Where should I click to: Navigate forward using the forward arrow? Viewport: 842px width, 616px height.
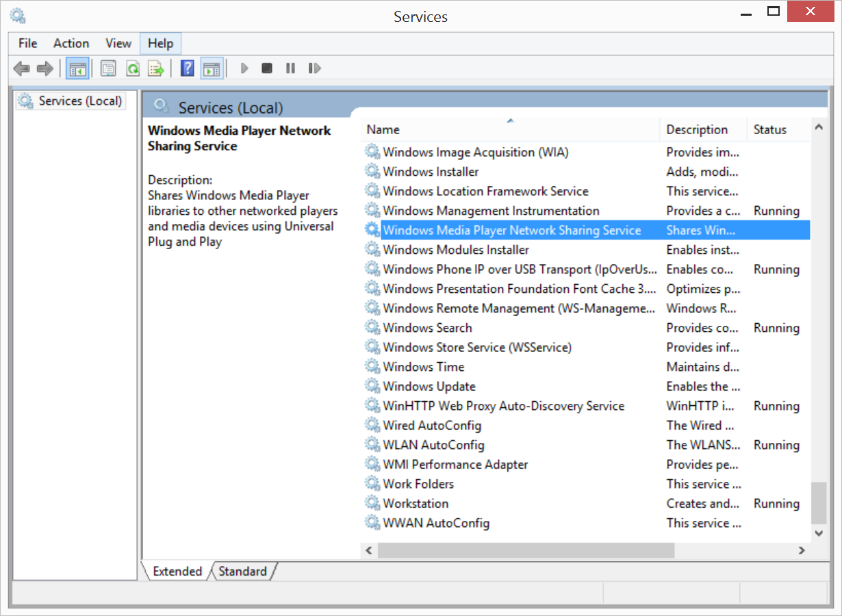45,68
